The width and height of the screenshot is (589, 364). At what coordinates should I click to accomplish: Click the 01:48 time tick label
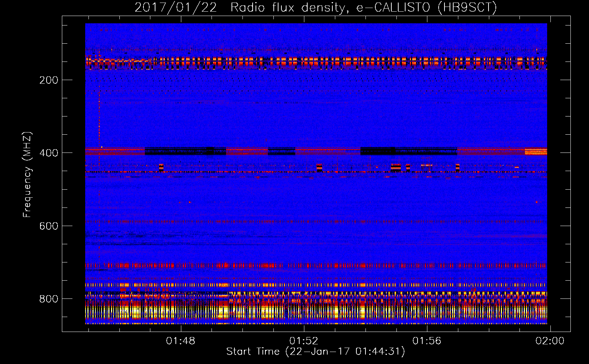click(x=181, y=341)
